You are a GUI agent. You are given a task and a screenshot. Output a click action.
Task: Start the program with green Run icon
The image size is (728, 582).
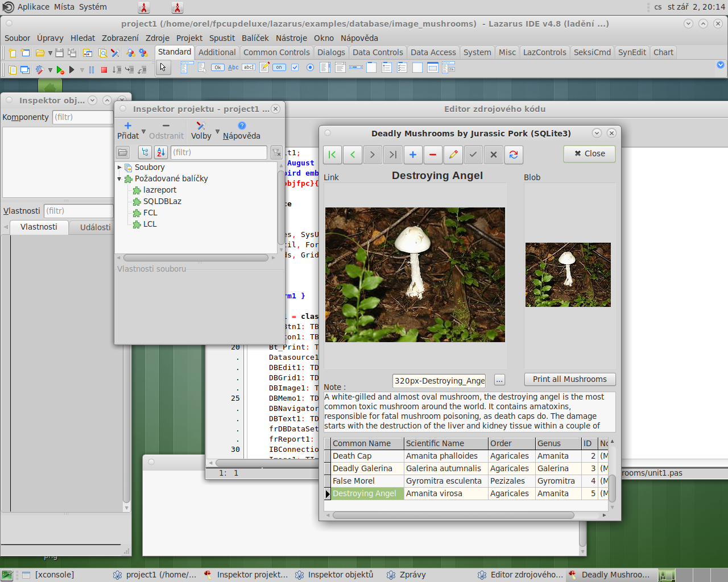tap(60, 70)
